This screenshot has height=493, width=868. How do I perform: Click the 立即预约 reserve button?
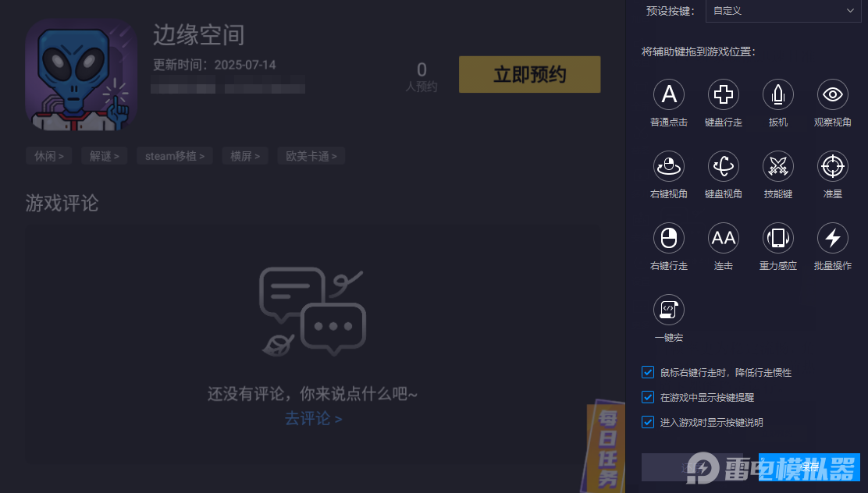tap(529, 74)
